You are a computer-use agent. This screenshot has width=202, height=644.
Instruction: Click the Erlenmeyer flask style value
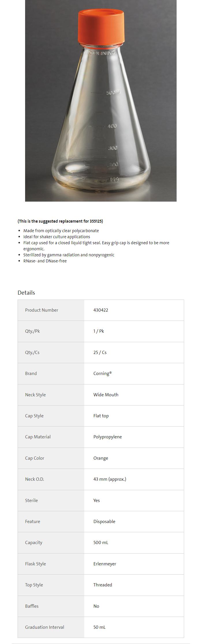pyautogui.click(x=105, y=564)
